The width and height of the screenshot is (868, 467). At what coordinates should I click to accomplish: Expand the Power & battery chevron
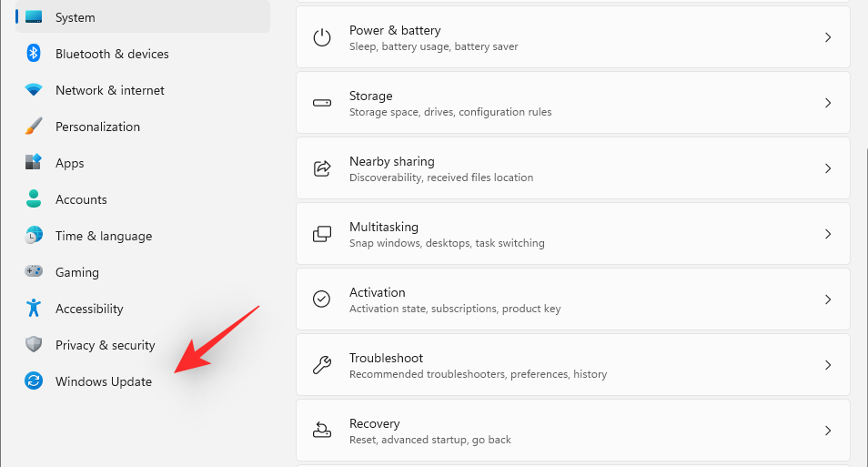coord(827,37)
